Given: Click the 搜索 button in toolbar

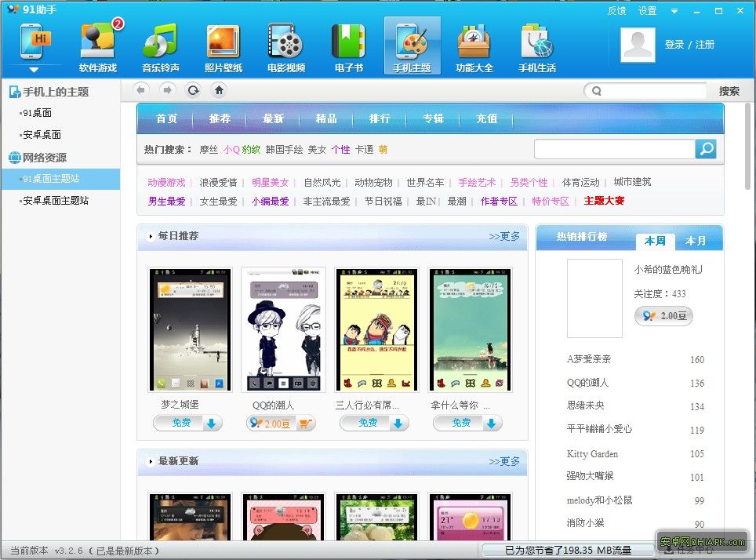Looking at the screenshot, I should [729, 91].
